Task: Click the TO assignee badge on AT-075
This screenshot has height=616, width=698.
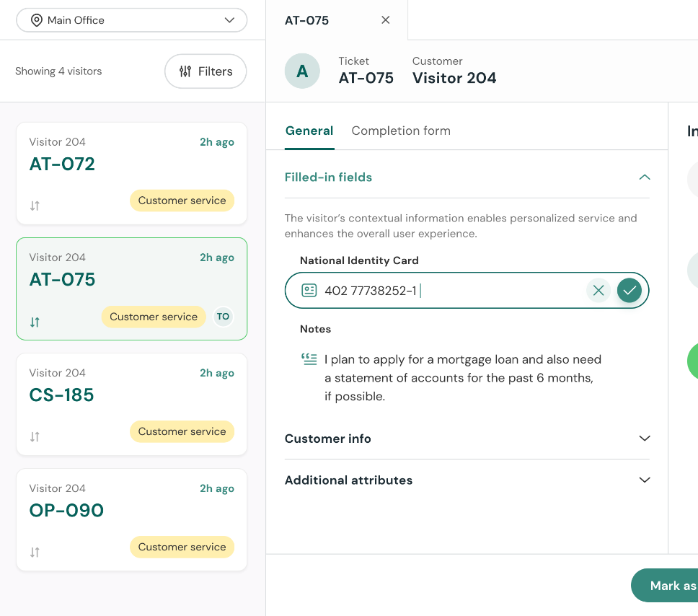Action: pos(224,317)
